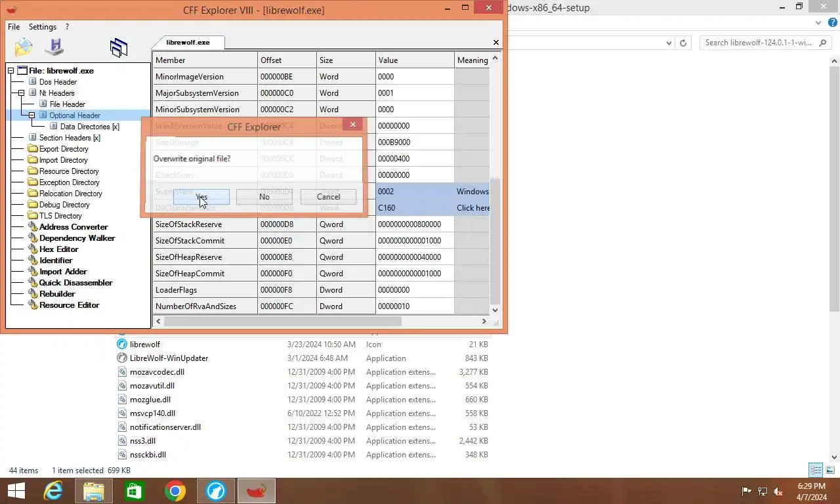Select mozavcodec.dll in Explorer list
840x504 pixels.
coord(157,372)
